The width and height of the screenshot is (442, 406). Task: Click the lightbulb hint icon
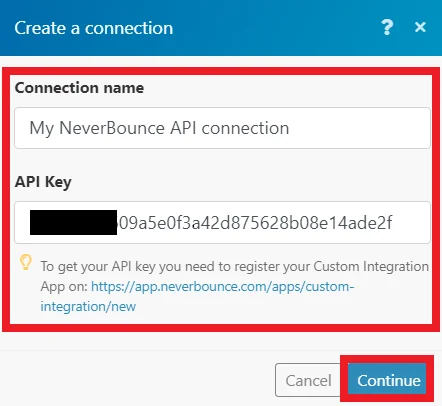[26, 262]
